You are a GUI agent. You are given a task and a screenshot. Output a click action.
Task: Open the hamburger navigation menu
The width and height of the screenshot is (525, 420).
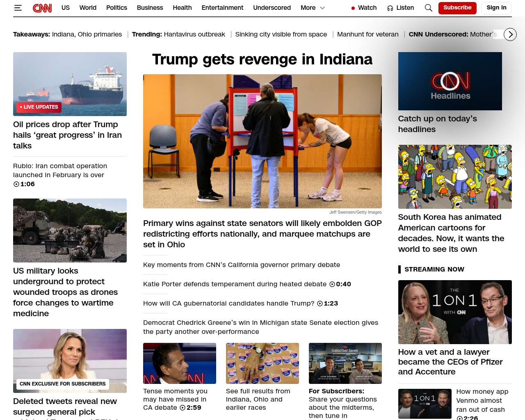click(x=18, y=8)
